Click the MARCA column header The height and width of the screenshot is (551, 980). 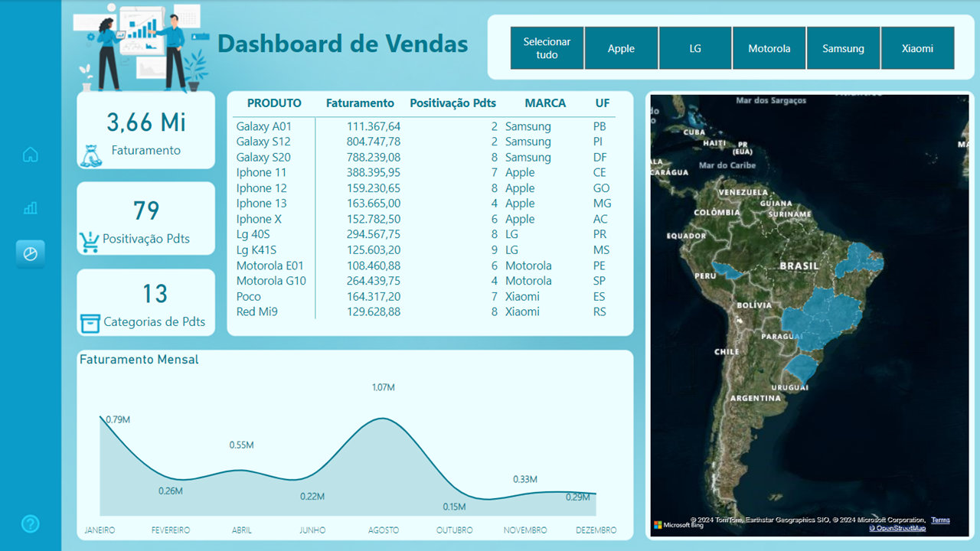click(545, 103)
